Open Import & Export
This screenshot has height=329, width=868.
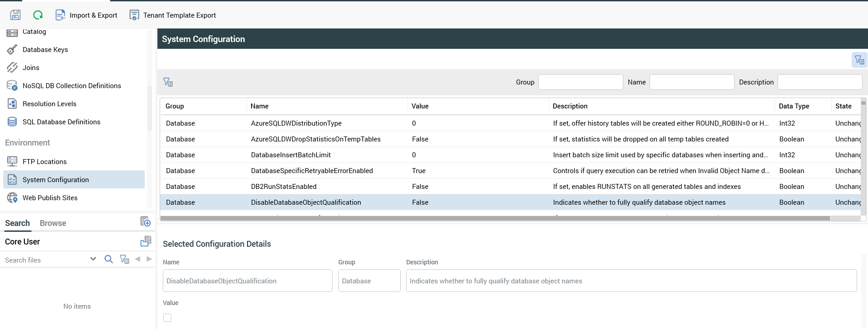(86, 15)
